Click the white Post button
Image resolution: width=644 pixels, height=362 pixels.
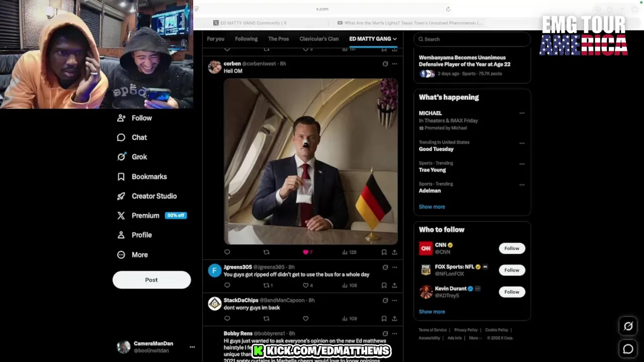click(x=151, y=280)
